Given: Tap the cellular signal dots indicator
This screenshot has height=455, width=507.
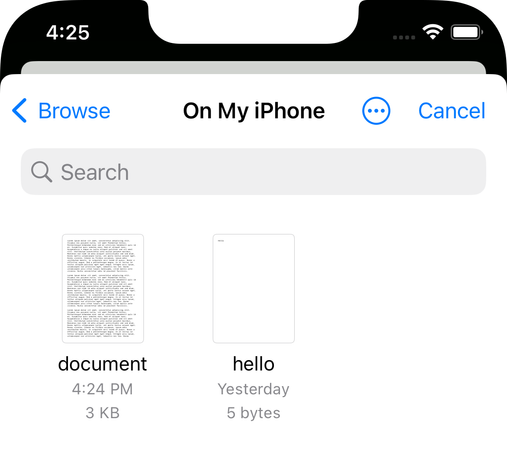Looking at the screenshot, I should (404, 37).
